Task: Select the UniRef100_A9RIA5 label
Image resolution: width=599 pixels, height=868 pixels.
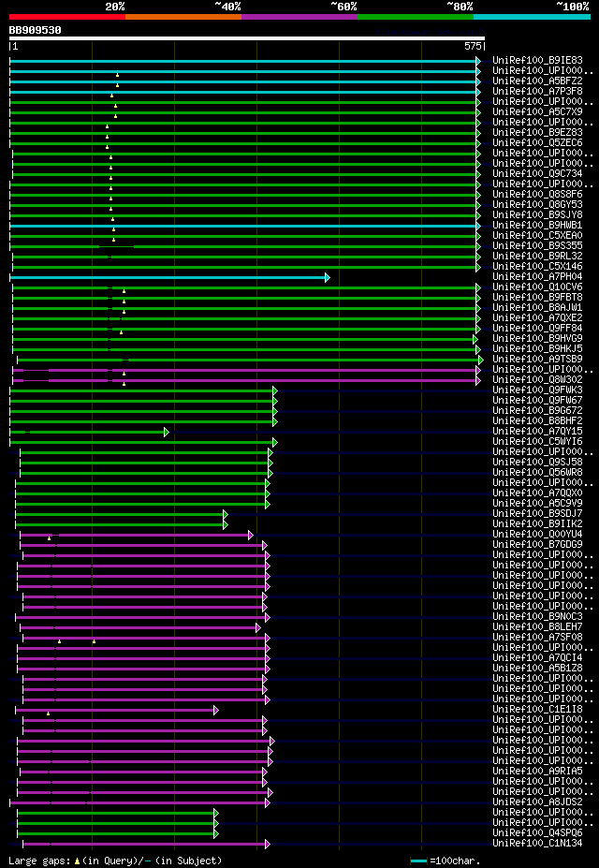Action: [537, 772]
